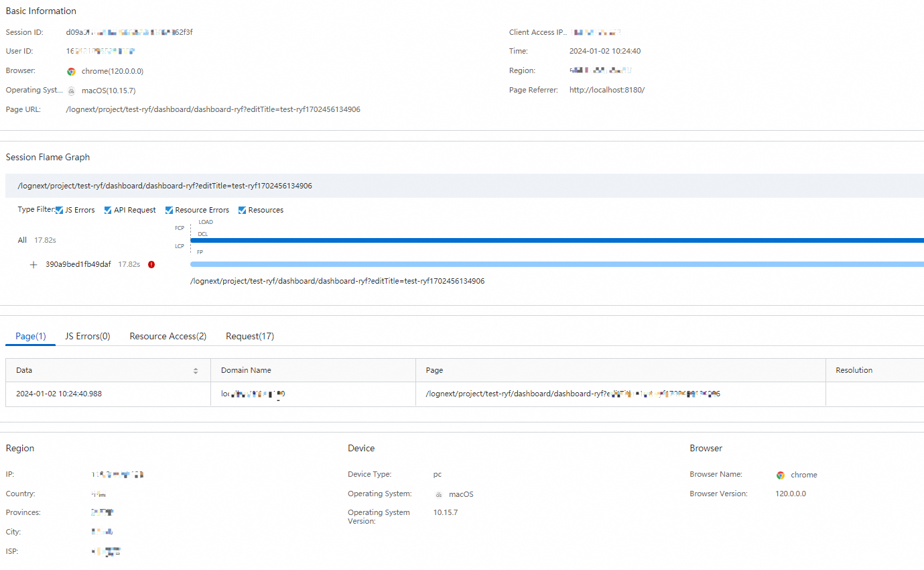Click the OS icon in the Device section
The width and height of the screenshot is (924, 570).
tap(439, 495)
